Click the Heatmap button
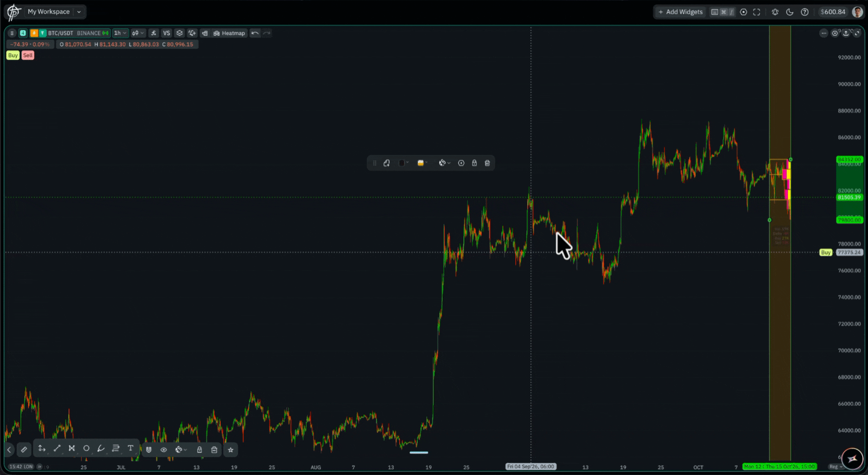The height and width of the screenshot is (475, 868). point(229,33)
